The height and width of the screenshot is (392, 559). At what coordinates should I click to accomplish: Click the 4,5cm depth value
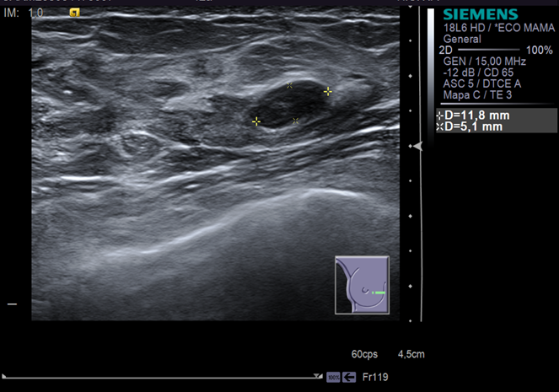tap(411, 354)
